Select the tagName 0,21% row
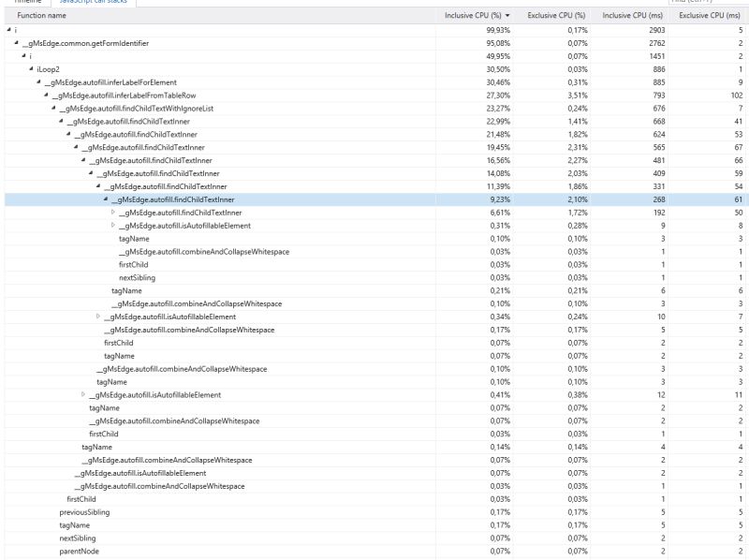749x560 pixels. [x=374, y=290]
